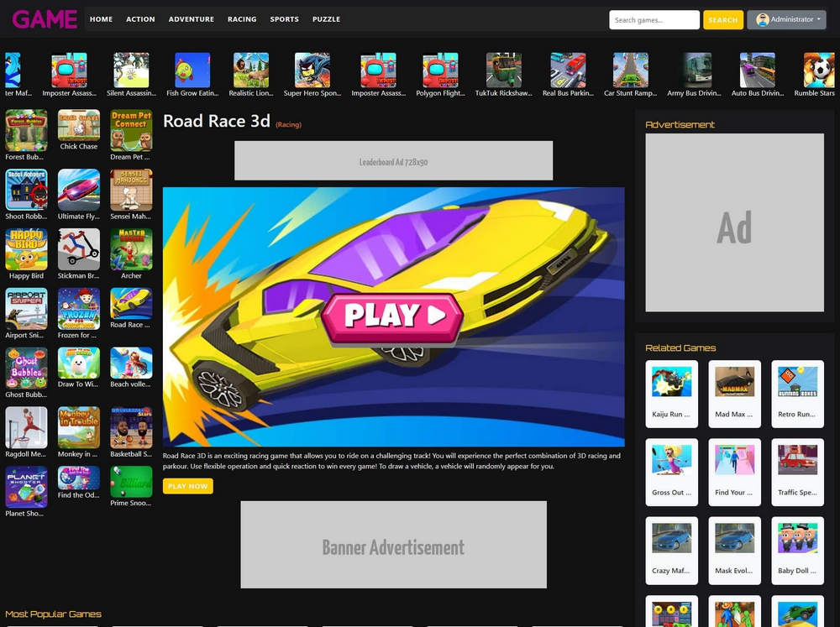
Task: Open the Forest Bubble game icon
Action: [26, 131]
